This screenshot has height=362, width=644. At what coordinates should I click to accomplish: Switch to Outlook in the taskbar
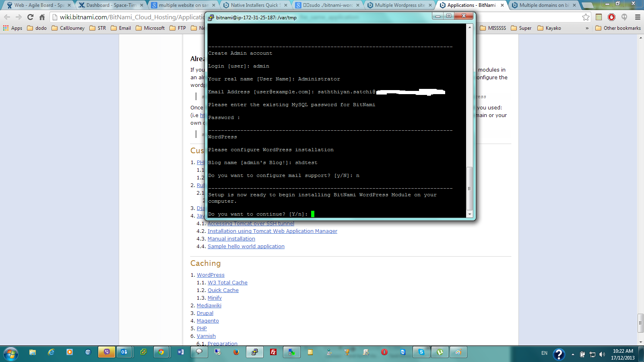[124, 352]
